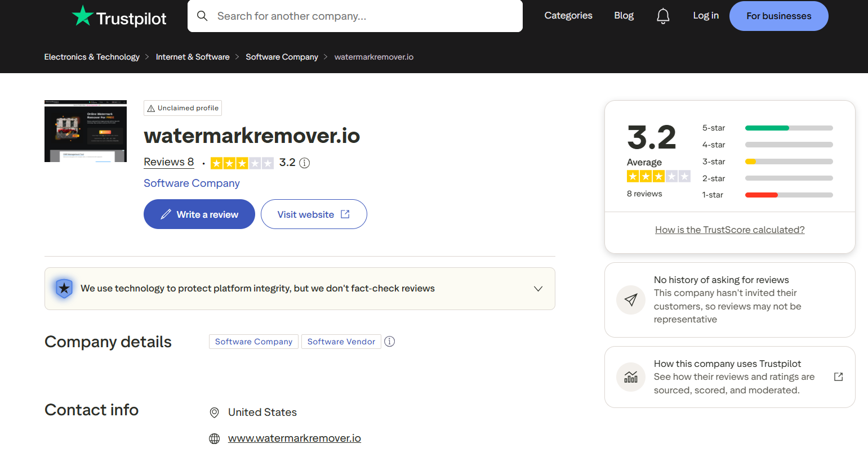
Task: Click the search for another company field
Action: (x=355, y=16)
